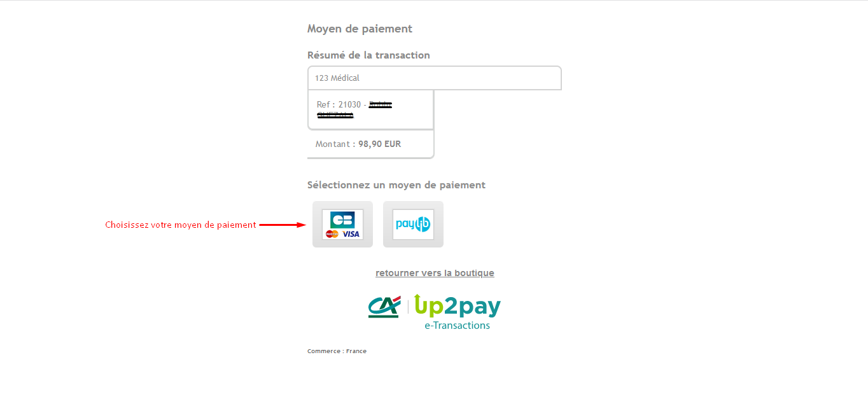Choose Paylib as payment method
This screenshot has width=868, height=397.
[x=413, y=225]
